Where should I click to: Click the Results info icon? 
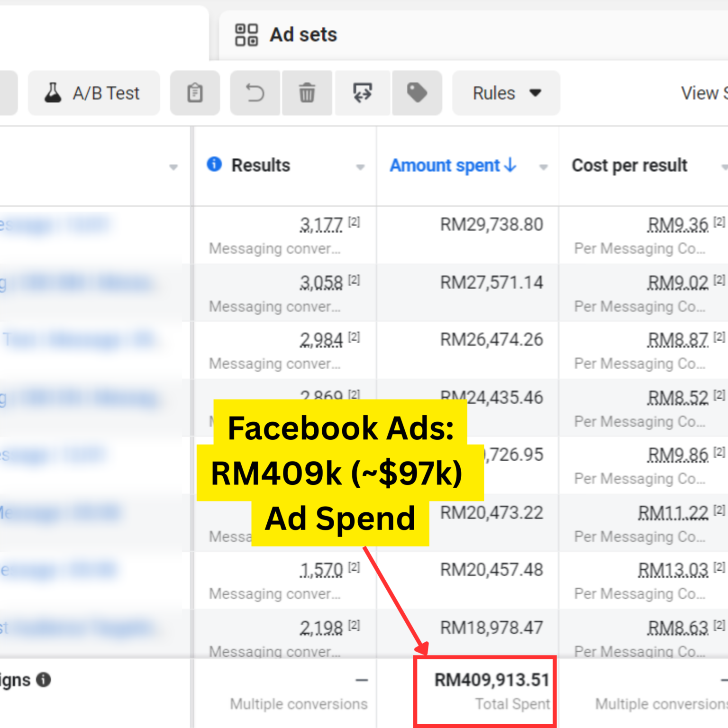pyautogui.click(x=214, y=164)
